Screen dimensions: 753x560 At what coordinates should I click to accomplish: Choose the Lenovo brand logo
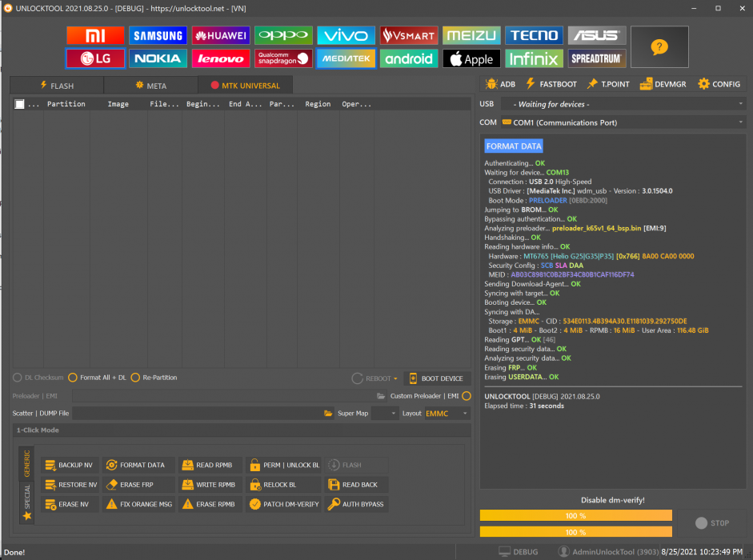click(x=221, y=58)
